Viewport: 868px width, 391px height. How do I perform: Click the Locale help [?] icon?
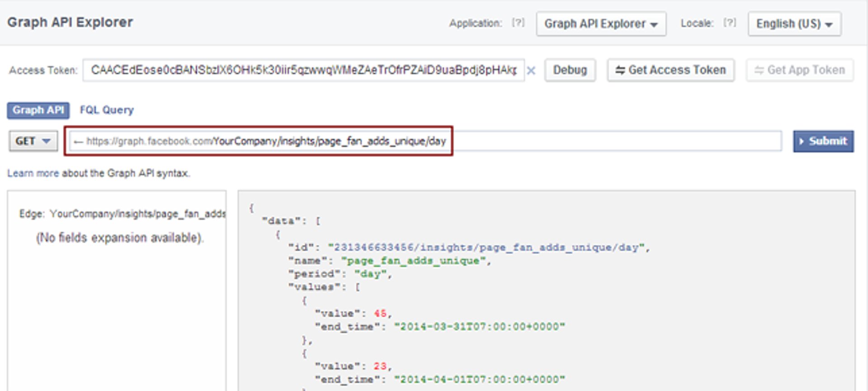[x=730, y=23]
